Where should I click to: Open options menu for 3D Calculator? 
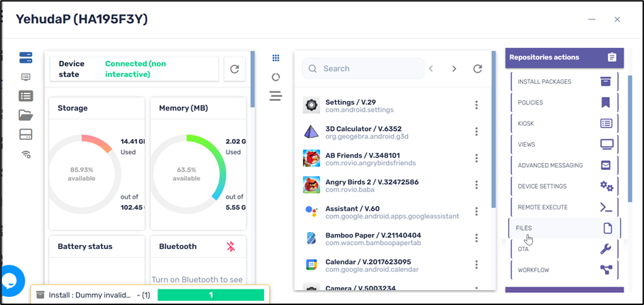tap(476, 132)
